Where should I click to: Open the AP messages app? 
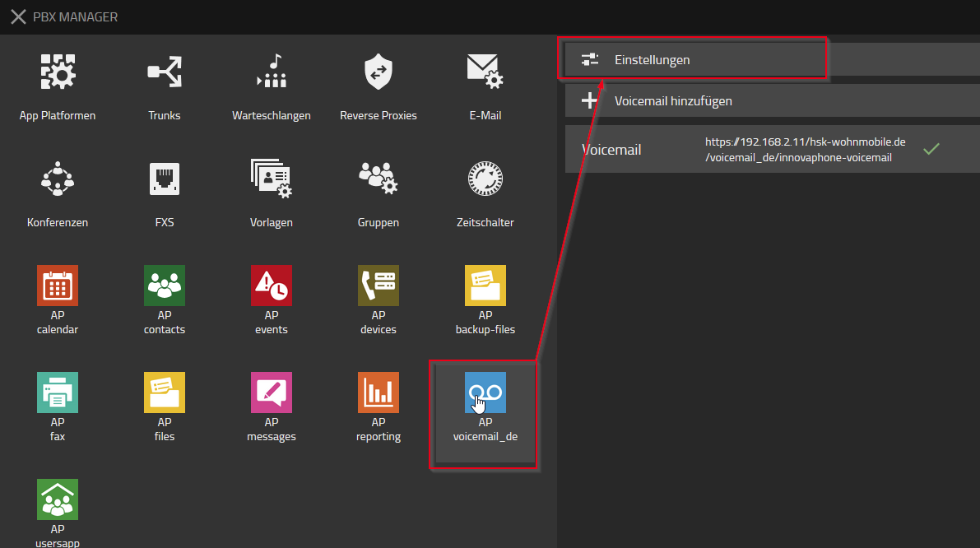pos(272,392)
